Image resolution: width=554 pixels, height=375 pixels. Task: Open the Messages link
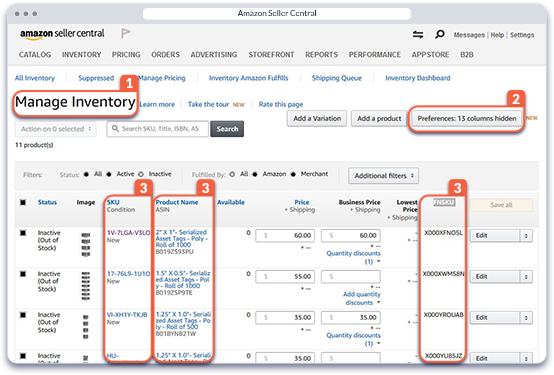coord(469,35)
